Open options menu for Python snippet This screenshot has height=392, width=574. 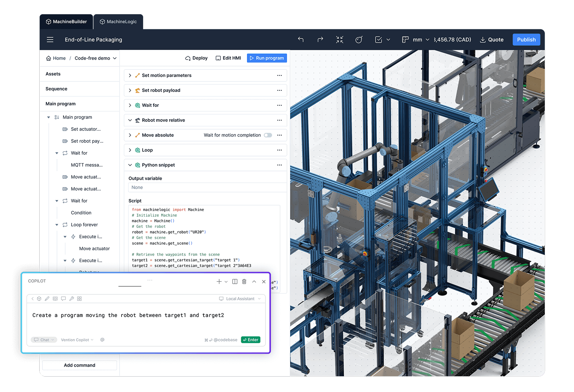(279, 165)
